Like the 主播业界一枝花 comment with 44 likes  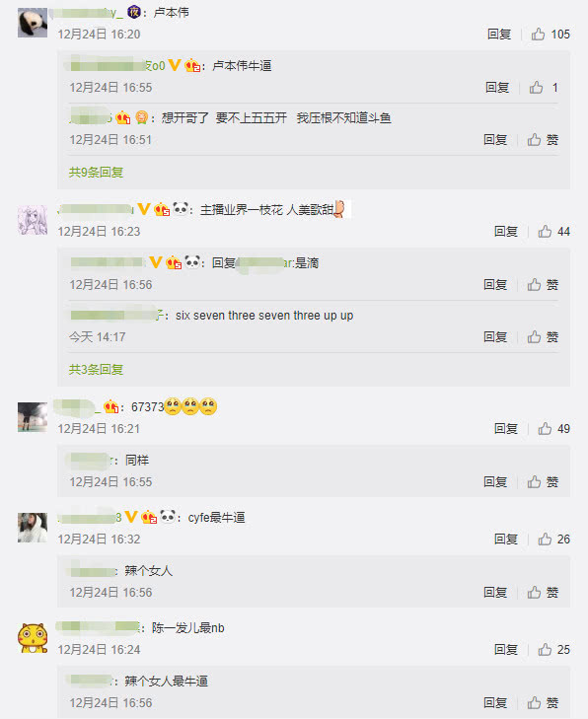pos(545,232)
